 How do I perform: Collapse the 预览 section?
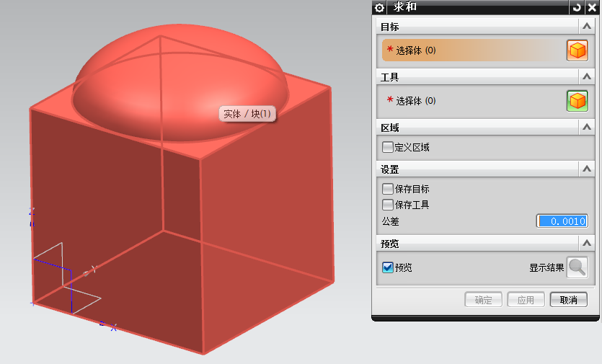coord(587,243)
